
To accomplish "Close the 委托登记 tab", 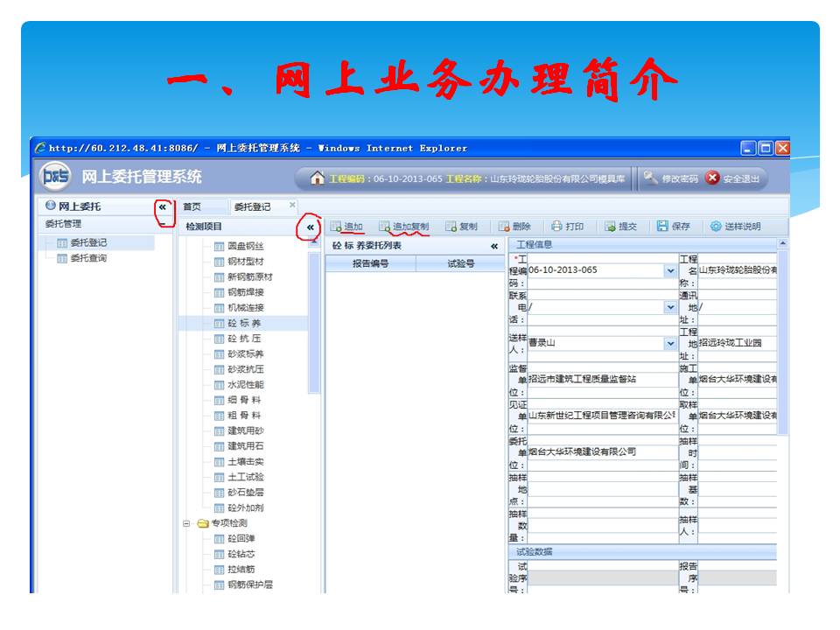I will pyautogui.click(x=292, y=205).
